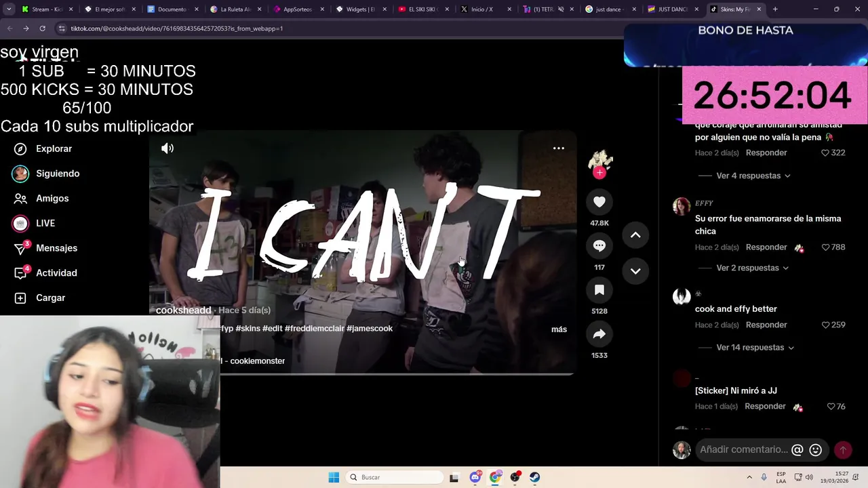Switch to the 'EL SIKI SIKI' browser tab
Viewport: 868px width, 488px height.
(424, 9)
